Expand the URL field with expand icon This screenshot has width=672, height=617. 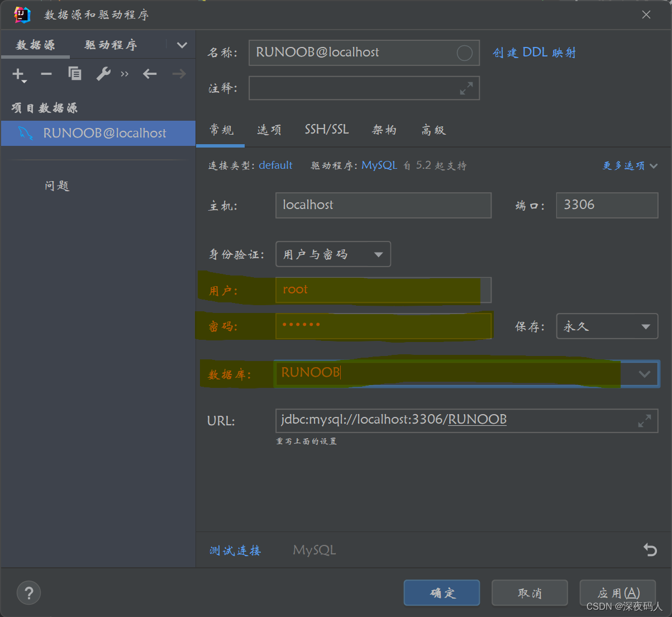pyautogui.click(x=645, y=421)
